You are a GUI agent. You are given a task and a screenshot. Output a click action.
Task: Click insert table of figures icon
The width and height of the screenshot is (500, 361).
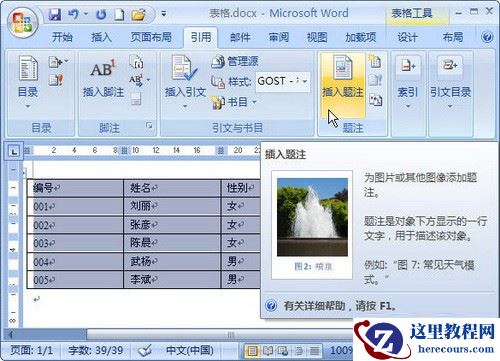[x=376, y=61]
